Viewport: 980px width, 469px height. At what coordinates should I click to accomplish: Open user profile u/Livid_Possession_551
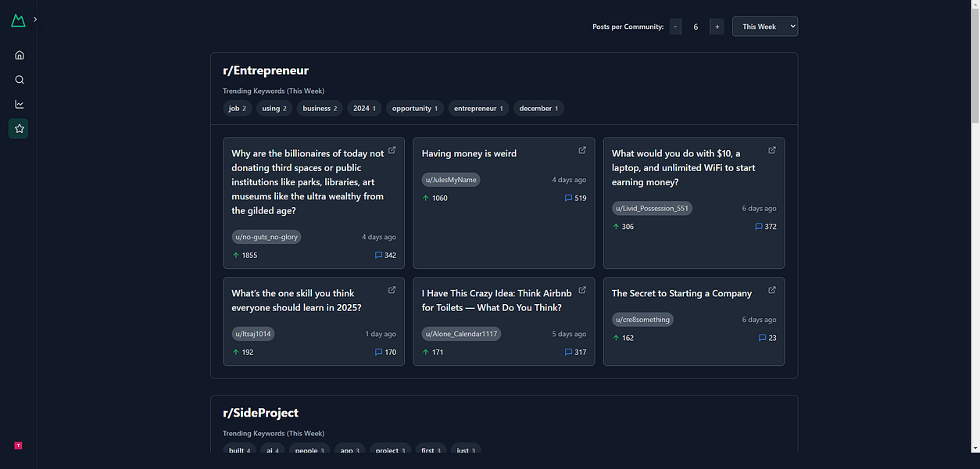click(x=652, y=209)
